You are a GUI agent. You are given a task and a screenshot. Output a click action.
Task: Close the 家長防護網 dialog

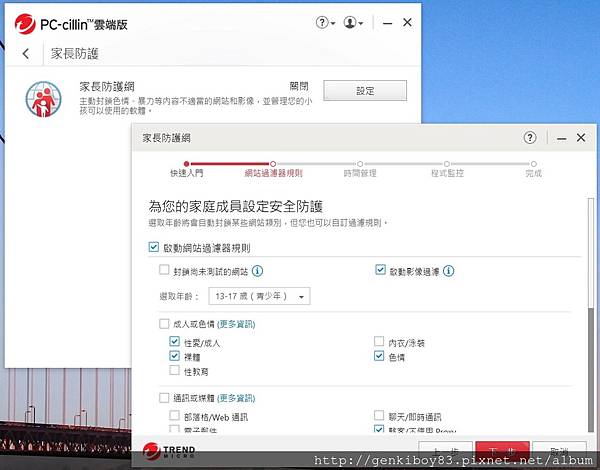point(581,137)
